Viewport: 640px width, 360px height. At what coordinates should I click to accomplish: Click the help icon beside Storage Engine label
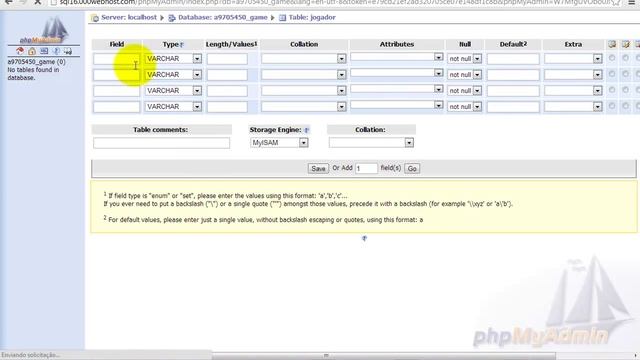307,130
